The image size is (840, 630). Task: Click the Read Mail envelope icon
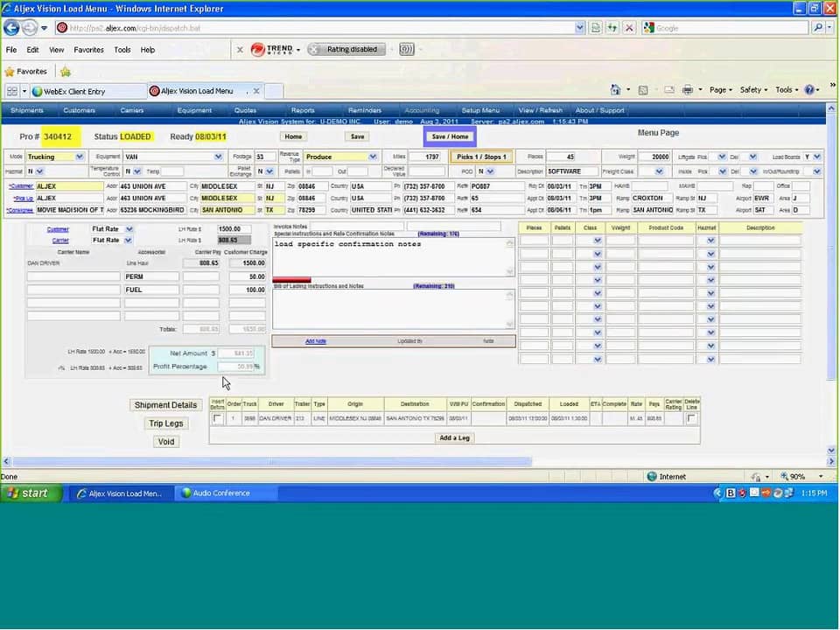coord(669,90)
